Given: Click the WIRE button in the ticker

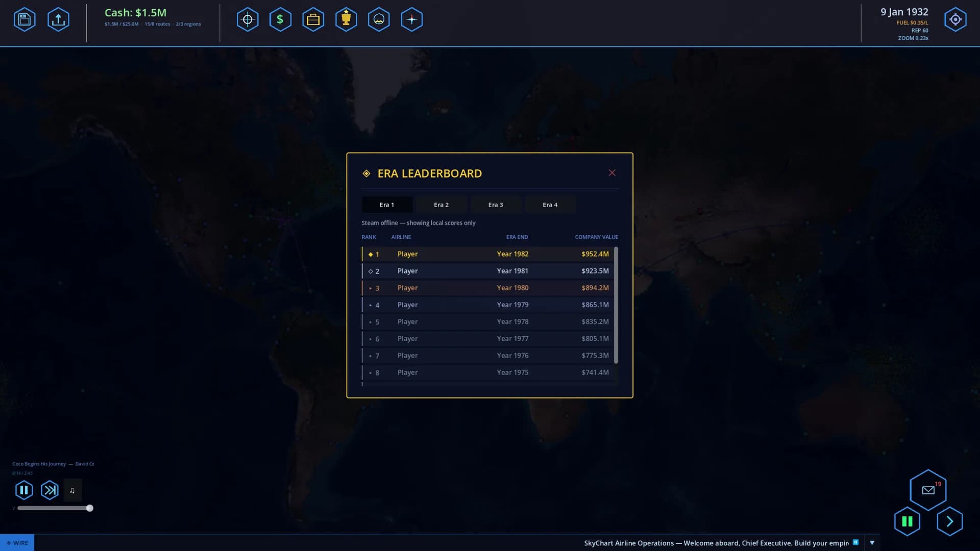Looking at the screenshot, I should (17, 543).
